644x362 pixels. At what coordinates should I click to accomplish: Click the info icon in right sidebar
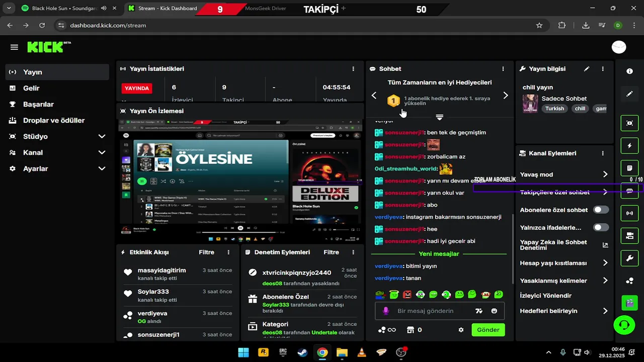[x=629, y=71]
